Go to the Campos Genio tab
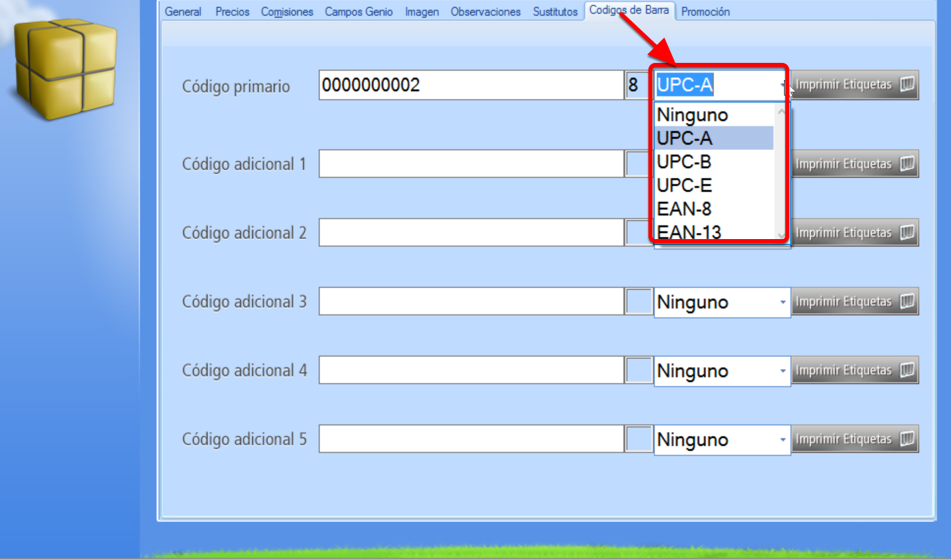 pyautogui.click(x=359, y=12)
